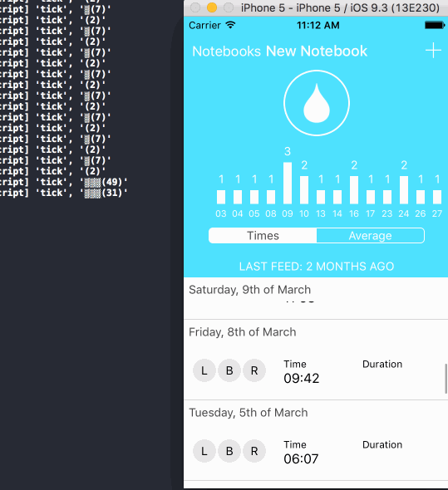Tap the plus icon to add entry

coord(433,51)
